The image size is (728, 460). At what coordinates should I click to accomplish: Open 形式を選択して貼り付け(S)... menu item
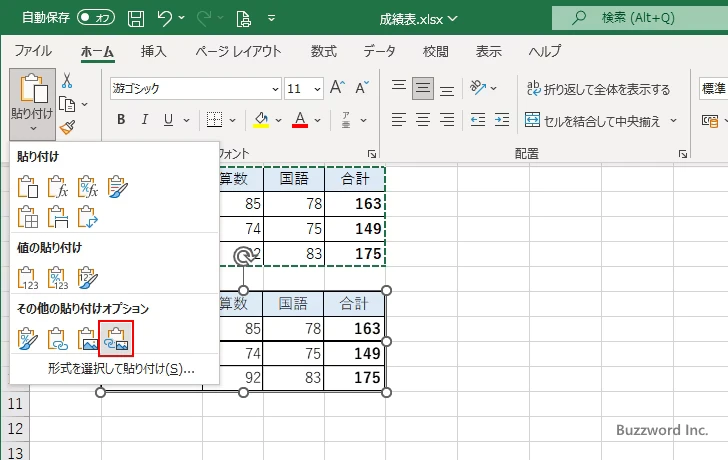click(x=121, y=369)
